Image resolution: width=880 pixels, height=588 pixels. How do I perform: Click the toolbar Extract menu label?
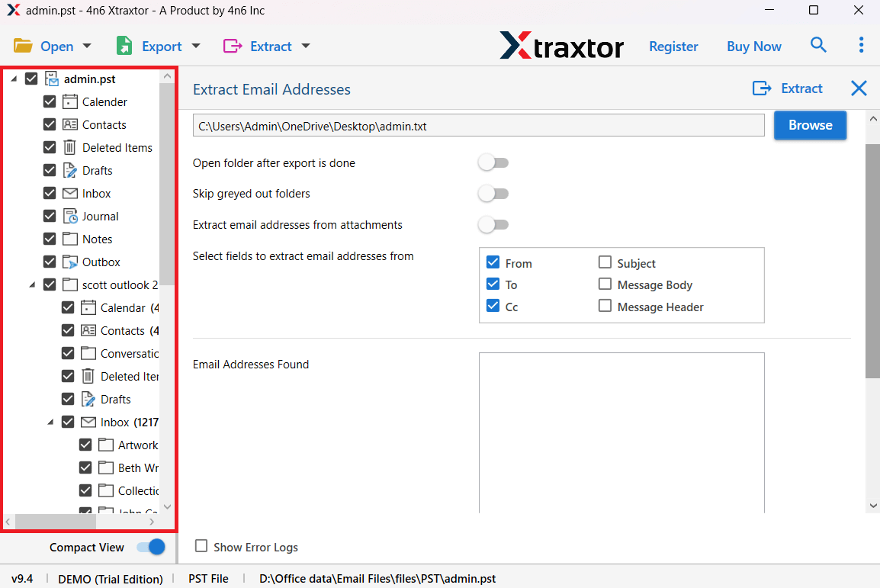pos(271,47)
